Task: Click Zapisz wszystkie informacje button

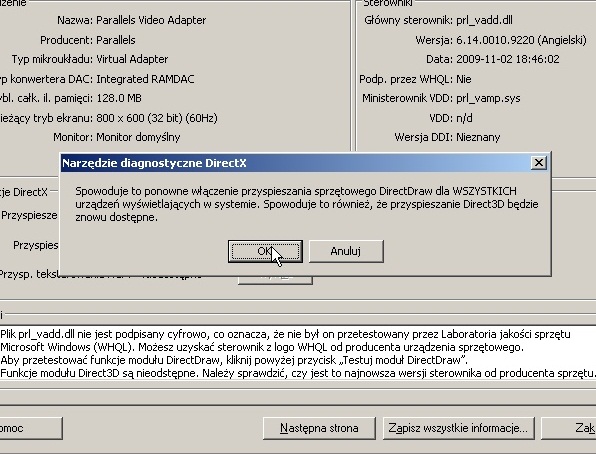Action: click(x=458, y=428)
